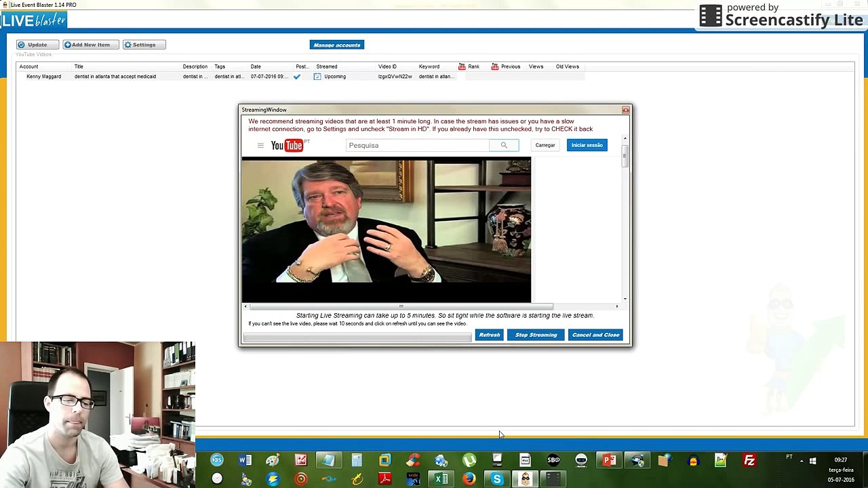Open Excel from the taskbar
Screen dimensions: 868x488
[441, 479]
